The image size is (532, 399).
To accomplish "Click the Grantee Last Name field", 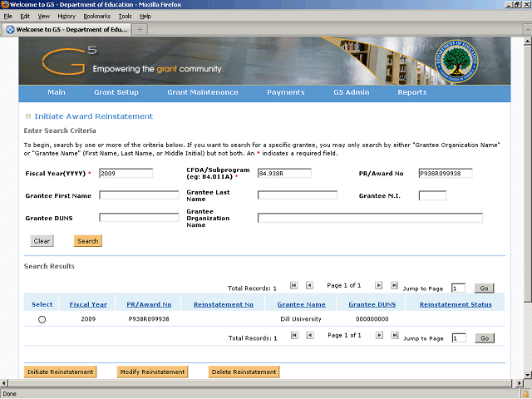I will point(298,195).
